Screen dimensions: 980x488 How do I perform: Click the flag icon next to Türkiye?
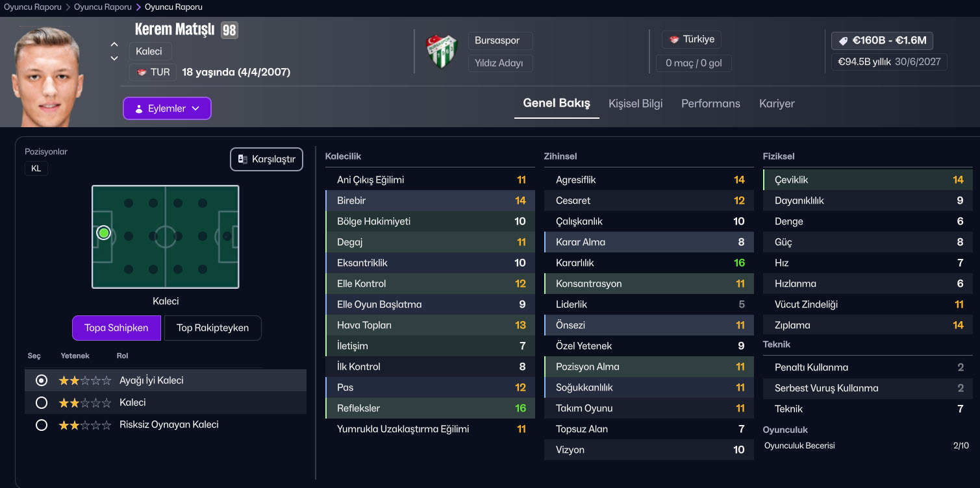click(x=674, y=40)
